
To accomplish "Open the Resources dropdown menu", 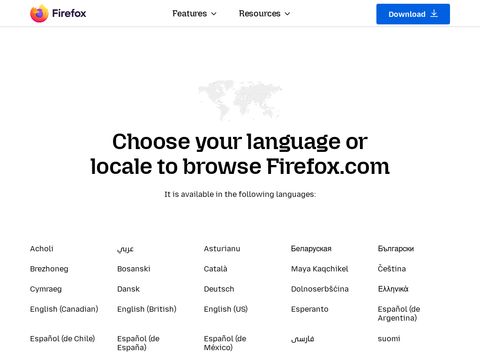I will click(x=264, y=14).
